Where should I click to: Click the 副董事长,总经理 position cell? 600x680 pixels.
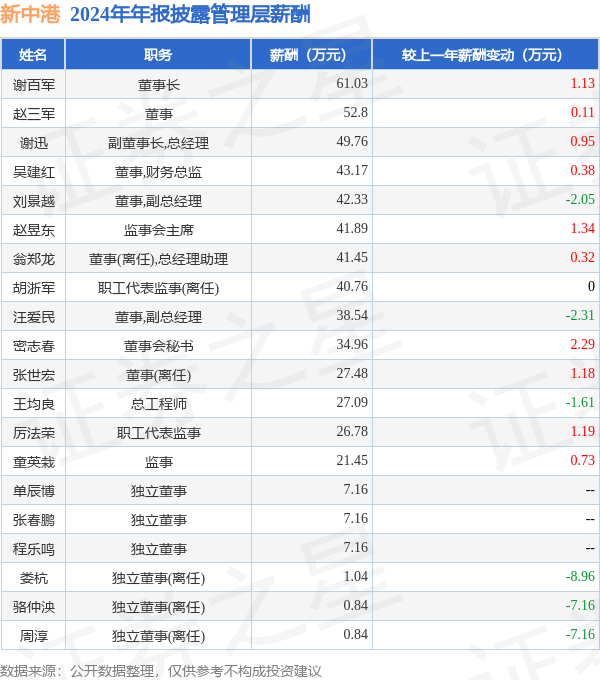pos(159,143)
